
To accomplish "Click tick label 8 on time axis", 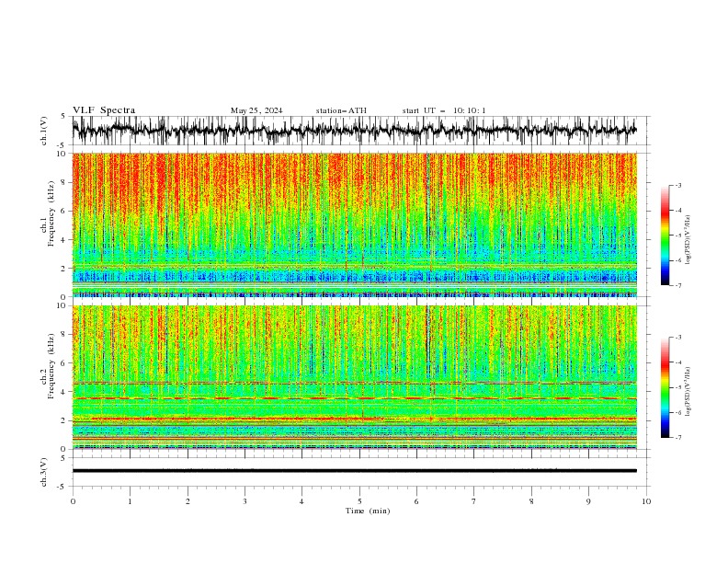I will click(531, 501).
